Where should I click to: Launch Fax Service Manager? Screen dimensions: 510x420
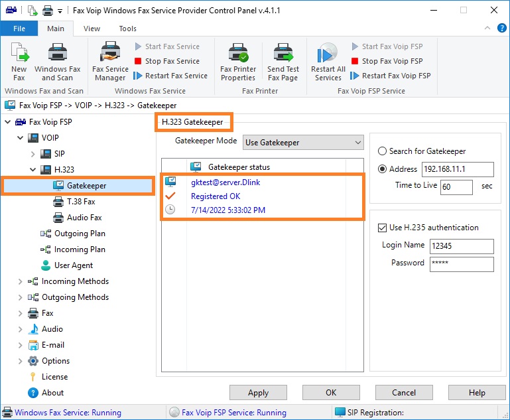tap(110, 62)
